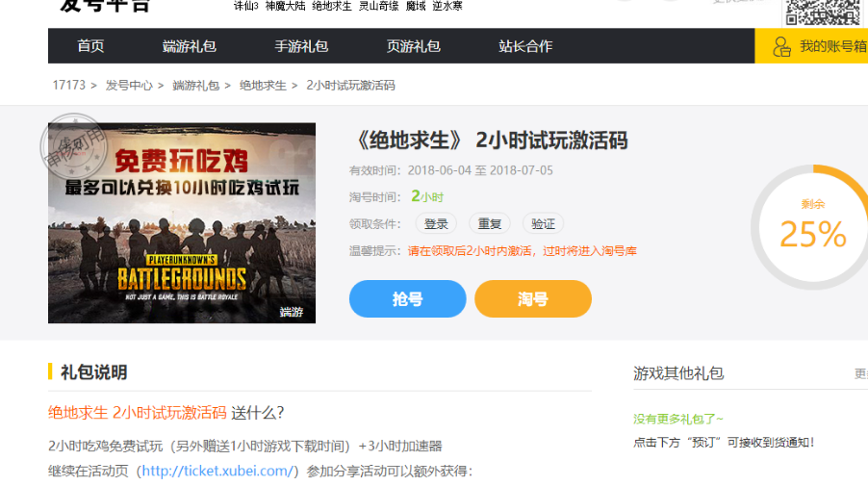Viewport: 868px width, 486px height.
Task: Click 灵山奇缘 top game link
Action: [x=378, y=6]
